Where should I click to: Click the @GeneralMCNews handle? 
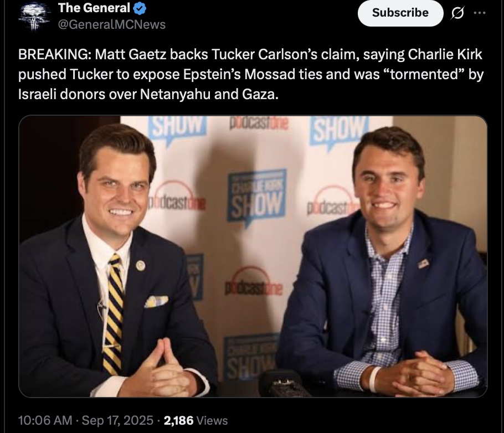[112, 24]
